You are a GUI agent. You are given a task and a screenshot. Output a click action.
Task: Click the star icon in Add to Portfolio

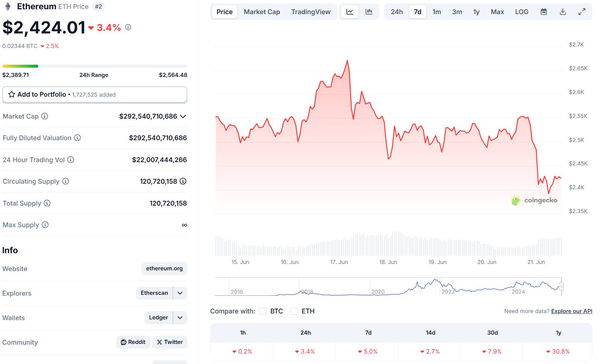pos(12,94)
